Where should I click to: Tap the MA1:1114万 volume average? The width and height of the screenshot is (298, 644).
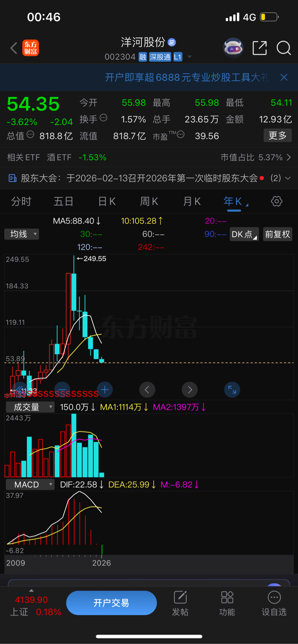coord(124,407)
